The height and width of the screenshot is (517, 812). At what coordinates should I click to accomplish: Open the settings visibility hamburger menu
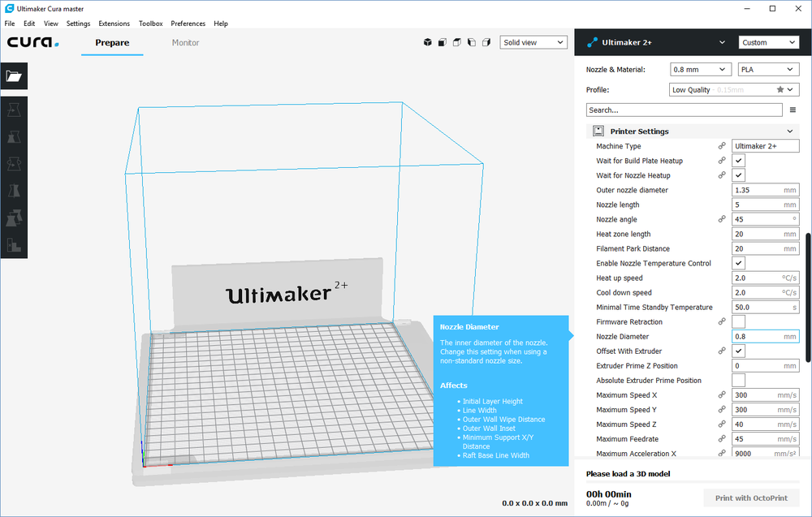pos(793,110)
